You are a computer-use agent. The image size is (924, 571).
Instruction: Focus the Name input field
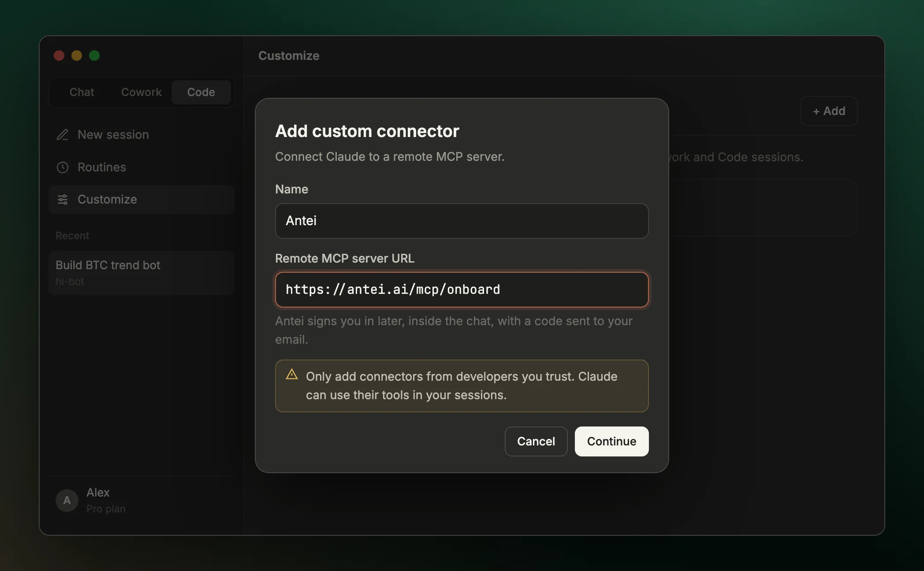point(462,221)
